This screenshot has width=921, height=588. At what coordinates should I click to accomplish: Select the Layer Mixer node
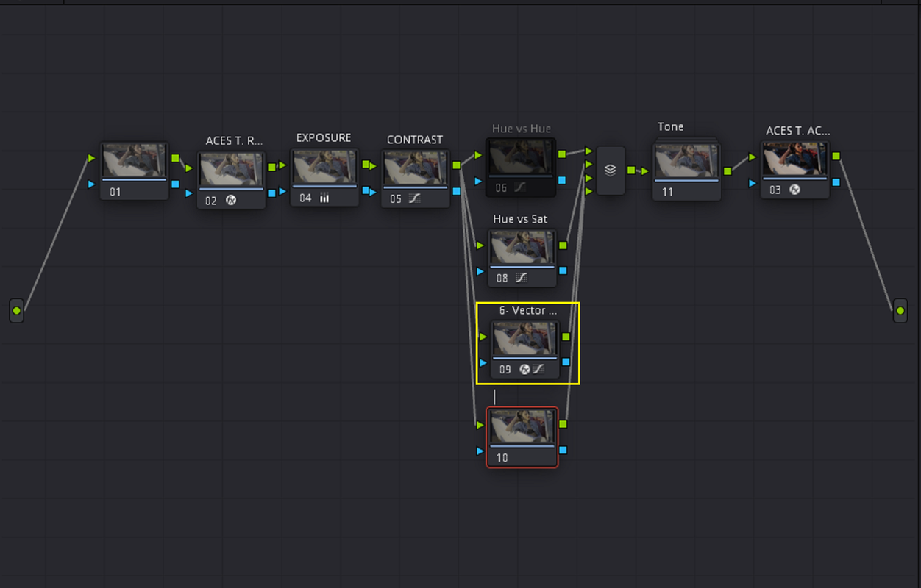(x=611, y=171)
